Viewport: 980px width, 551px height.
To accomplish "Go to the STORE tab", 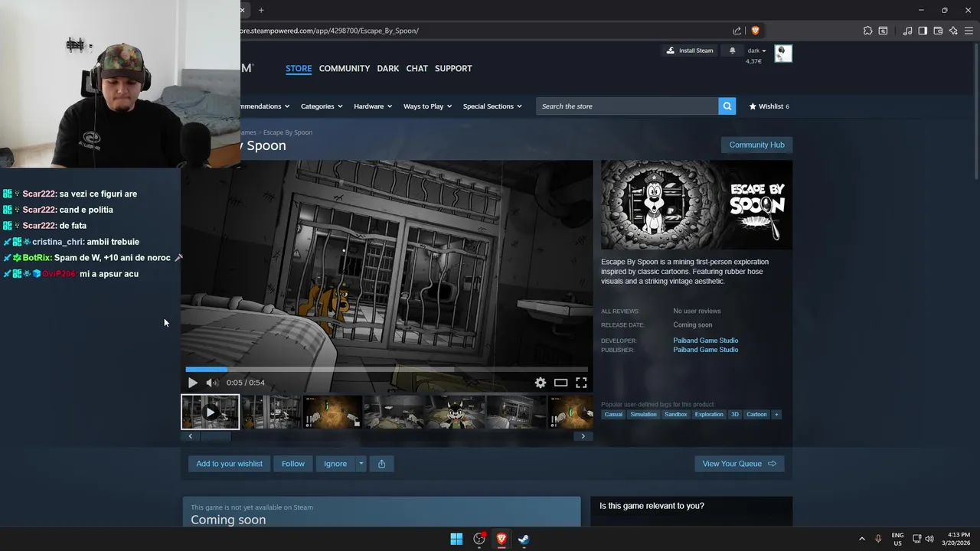I will (x=299, y=68).
